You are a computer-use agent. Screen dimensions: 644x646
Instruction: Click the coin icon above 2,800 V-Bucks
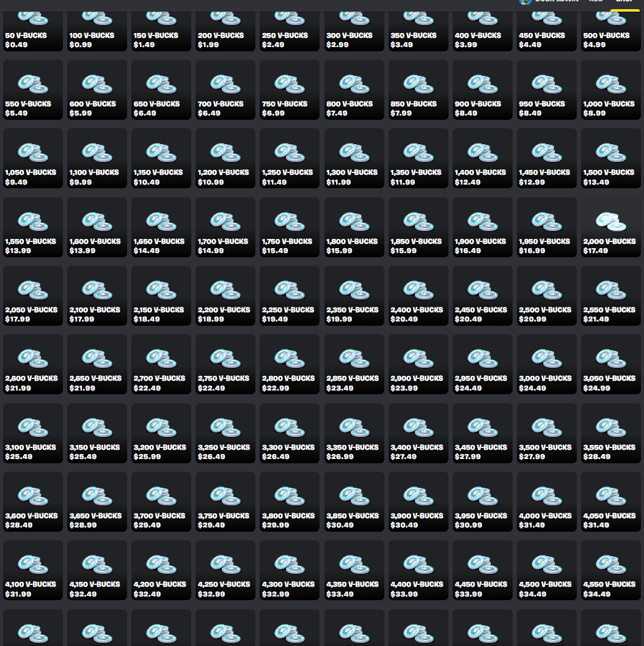(290, 358)
